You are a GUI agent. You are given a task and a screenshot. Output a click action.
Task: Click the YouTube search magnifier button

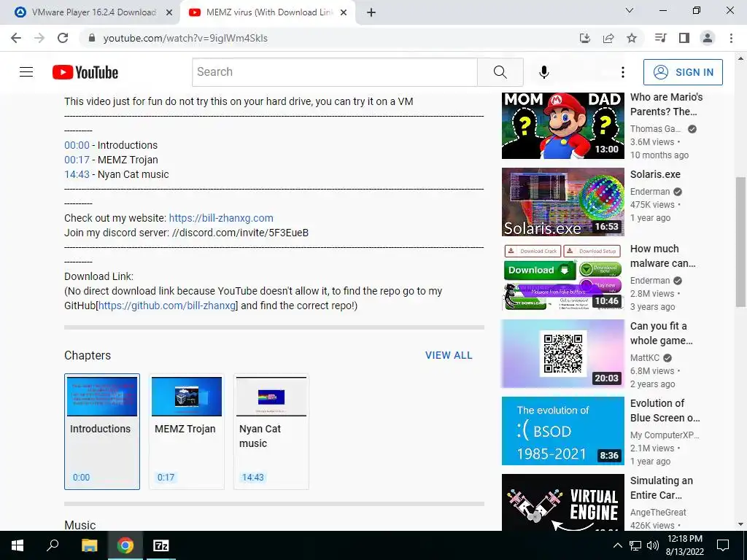(500, 72)
